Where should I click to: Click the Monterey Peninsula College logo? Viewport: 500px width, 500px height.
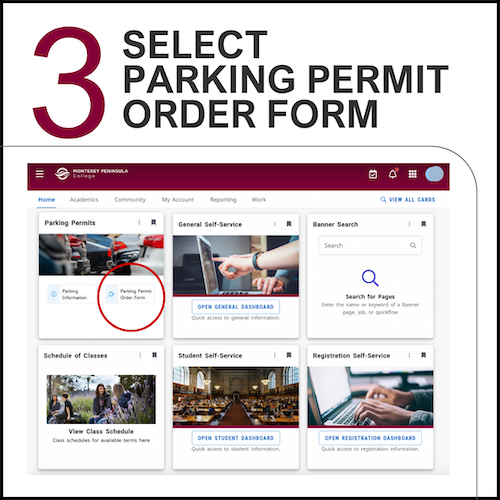pyautogui.click(x=91, y=173)
